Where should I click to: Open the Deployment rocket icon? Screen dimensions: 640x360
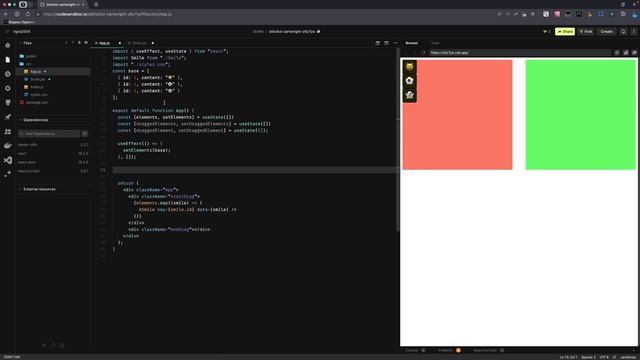8,117
